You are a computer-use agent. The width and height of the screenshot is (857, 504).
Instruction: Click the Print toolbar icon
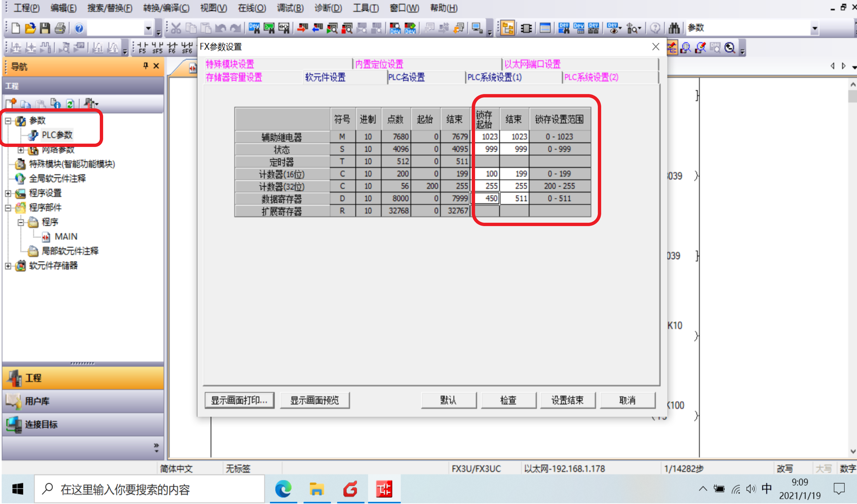[x=60, y=28]
